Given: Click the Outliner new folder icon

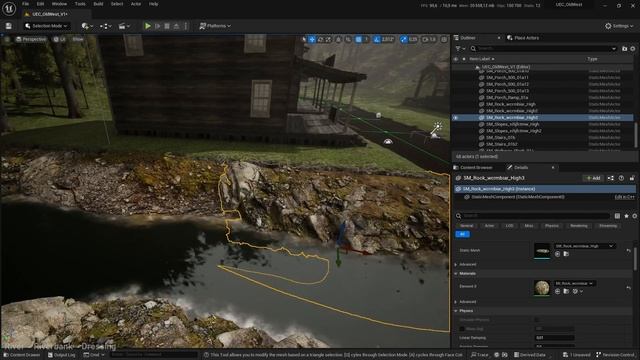Looking at the screenshot, I should tap(624, 49).
